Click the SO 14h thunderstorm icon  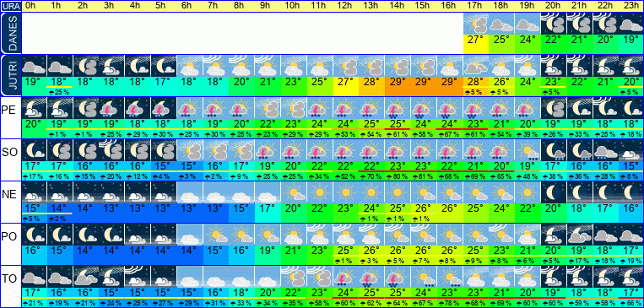coord(398,150)
